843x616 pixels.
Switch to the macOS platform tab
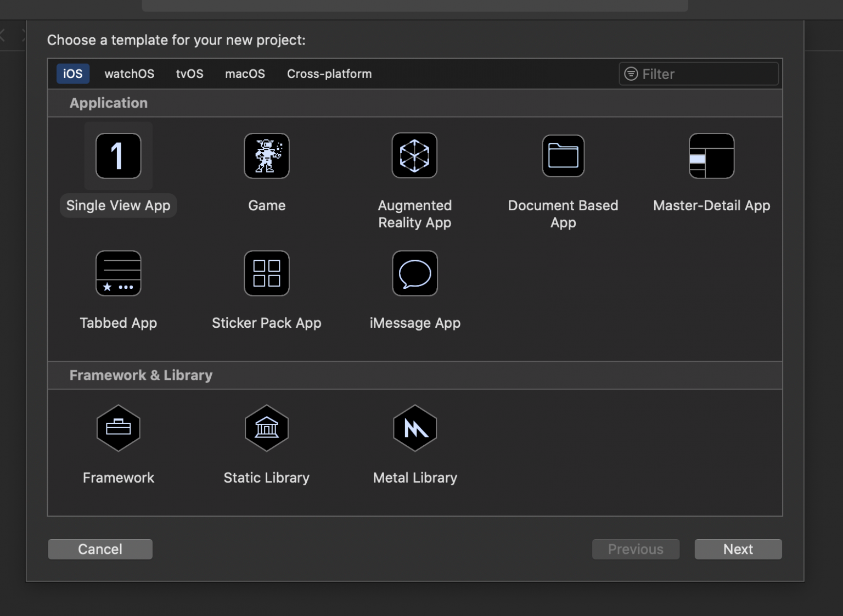[245, 74]
